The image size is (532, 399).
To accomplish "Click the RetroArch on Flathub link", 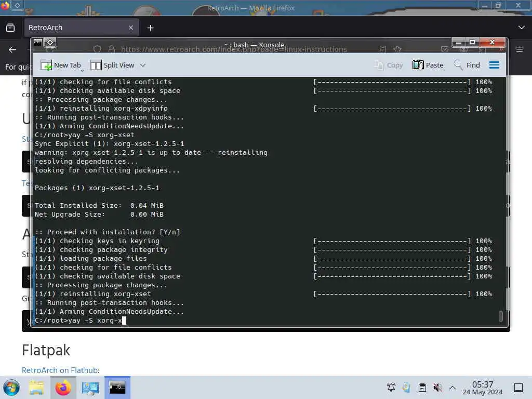I will 60,370.
